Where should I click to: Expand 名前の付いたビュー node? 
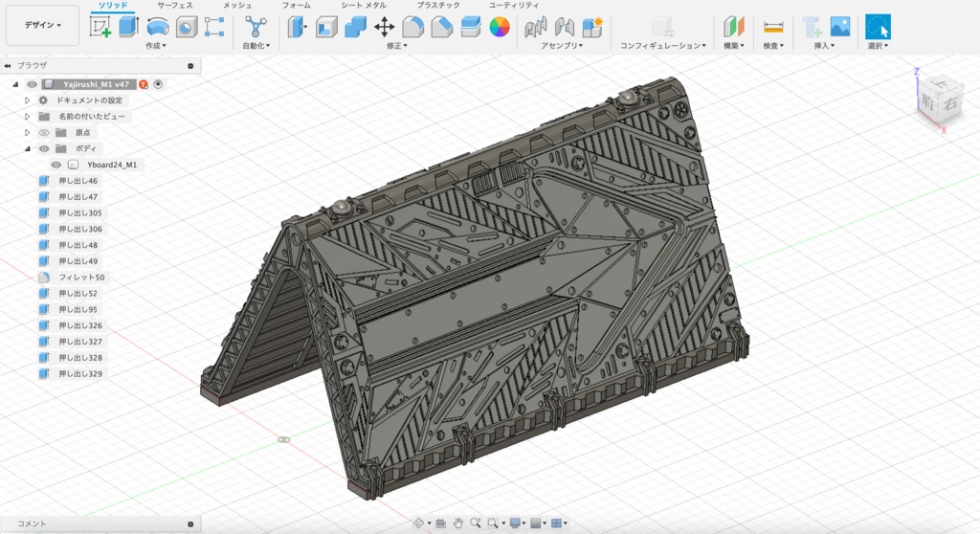click(x=27, y=117)
